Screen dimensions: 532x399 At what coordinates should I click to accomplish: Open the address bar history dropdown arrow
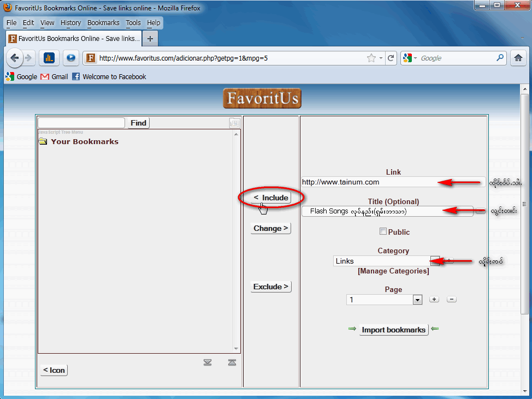tap(381, 58)
